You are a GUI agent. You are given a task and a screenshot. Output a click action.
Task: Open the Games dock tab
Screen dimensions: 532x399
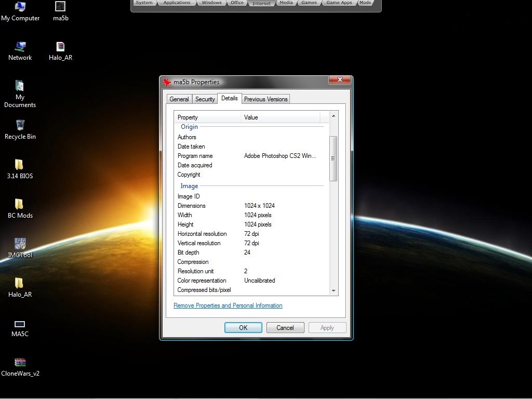point(309,3)
